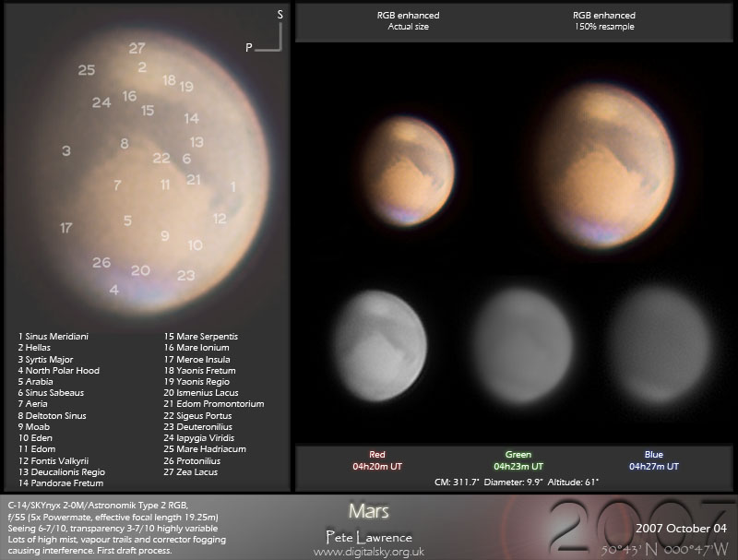Click map marker 27 on annotated Mars disc
The image size is (738, 560).
coord(137,48)
